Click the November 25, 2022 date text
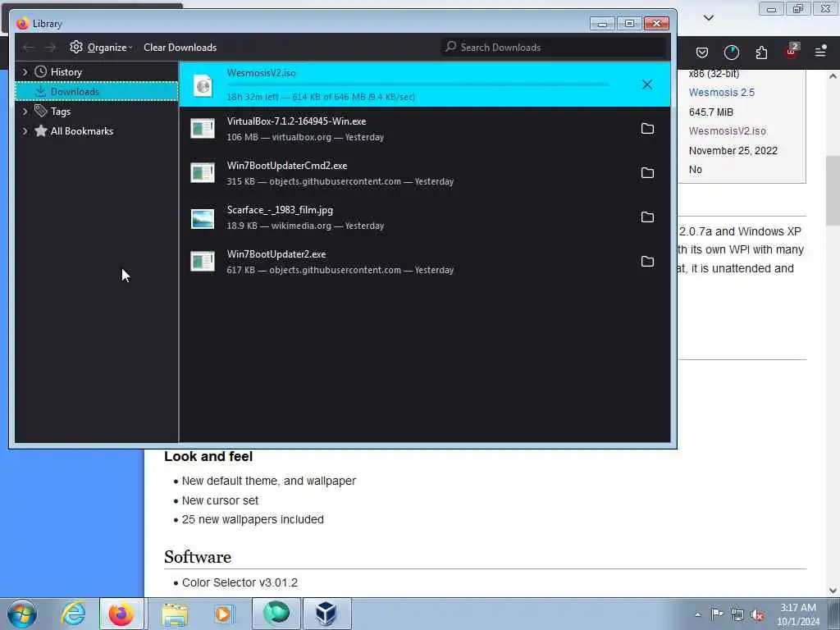The height and width of the screenshot is (630, 840). click(x=733, y=151)
